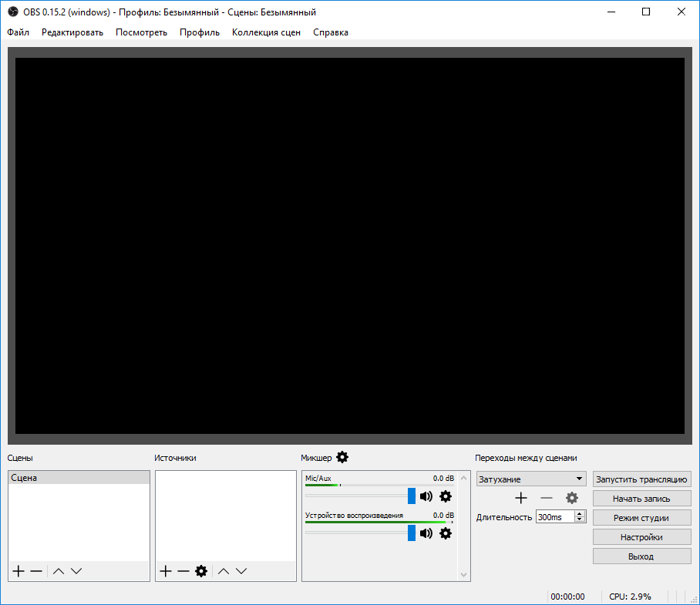Click Начать запись button
This screenshot has width=700, height=605.
[641, 499]
